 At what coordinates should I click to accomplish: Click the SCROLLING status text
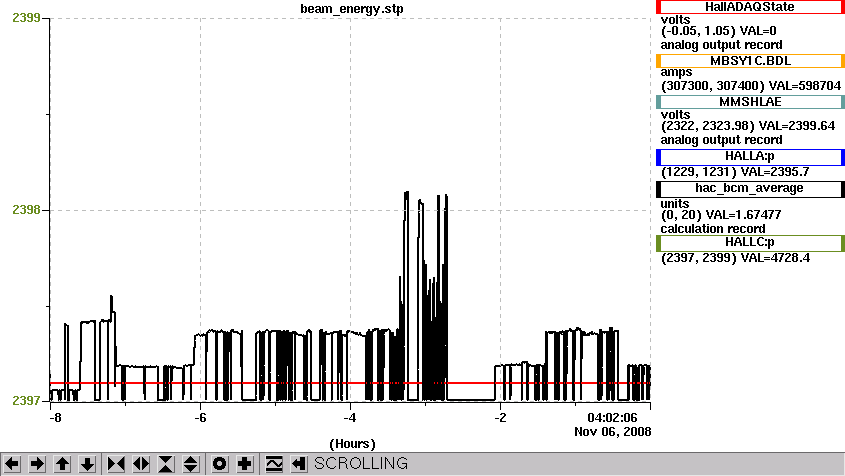[361, 464]
